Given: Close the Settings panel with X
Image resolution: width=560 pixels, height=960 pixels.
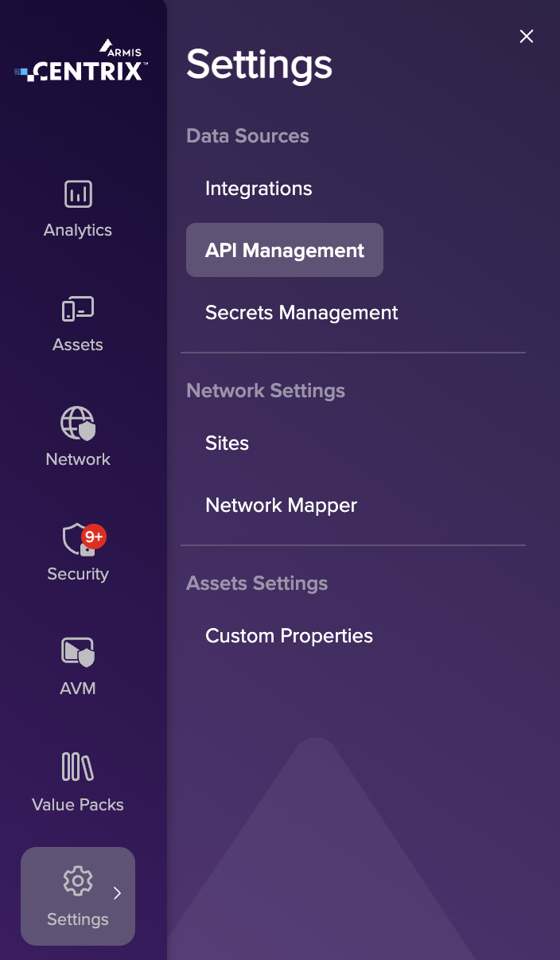Looking at the screenshot, I should point(526,37).
